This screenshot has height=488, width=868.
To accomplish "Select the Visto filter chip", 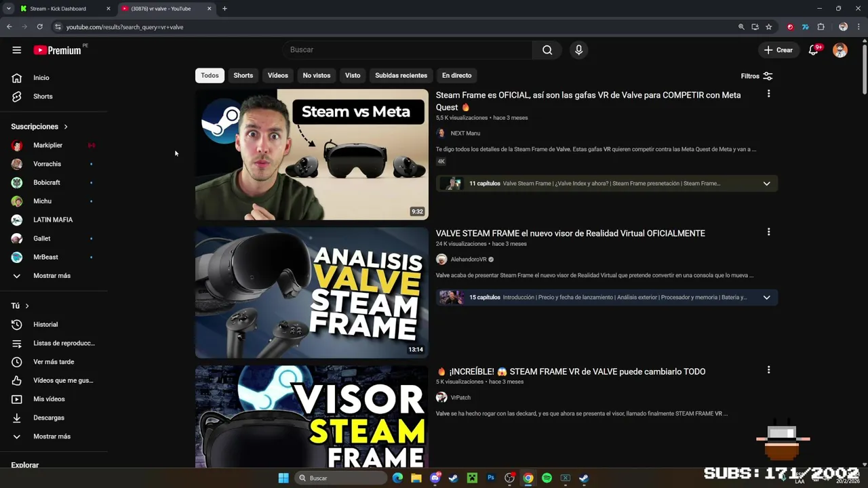I will click(x=353, y=75).
